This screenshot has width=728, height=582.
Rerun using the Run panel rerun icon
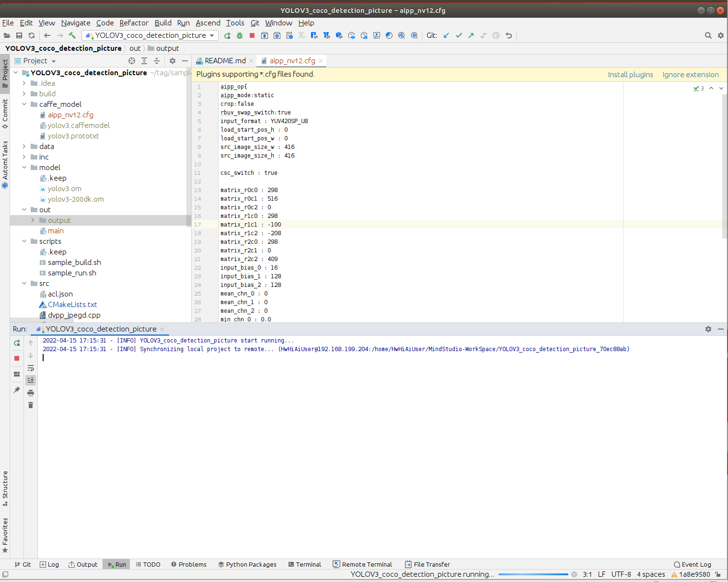tap(17, 343)
